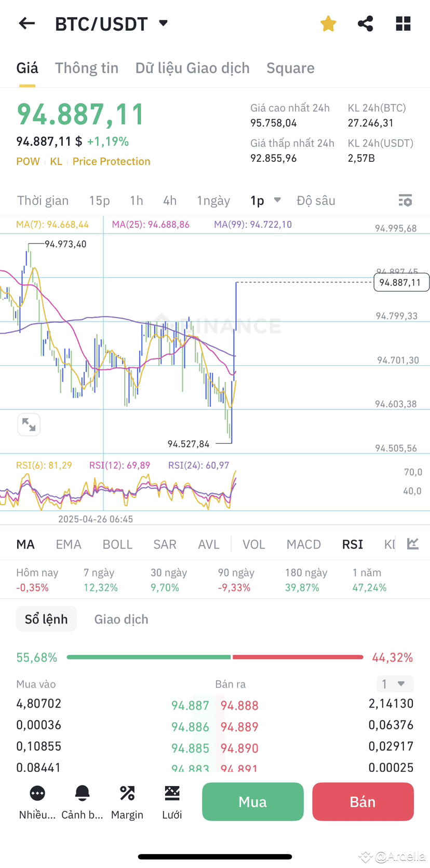430x868 pixels.
Task: Tap the ask quantity 2,14130
Action: tap(391, 704)
